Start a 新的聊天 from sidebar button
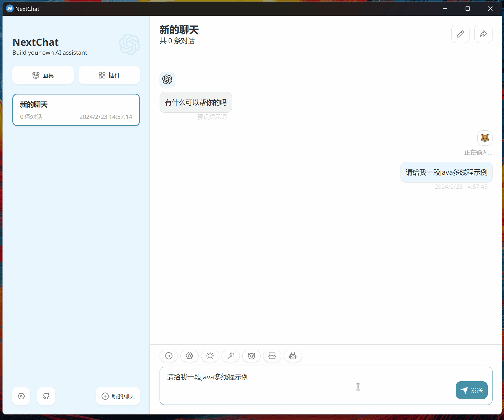 click(x=118, y=396)
